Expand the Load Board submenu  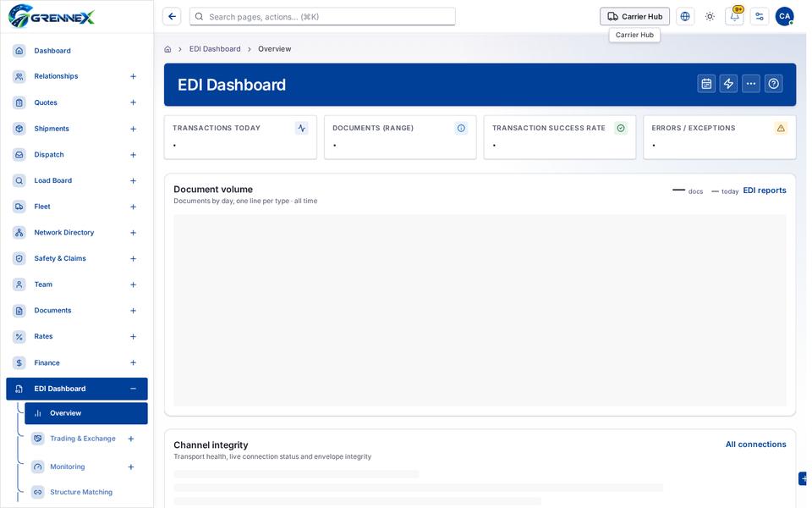[133, 180]
